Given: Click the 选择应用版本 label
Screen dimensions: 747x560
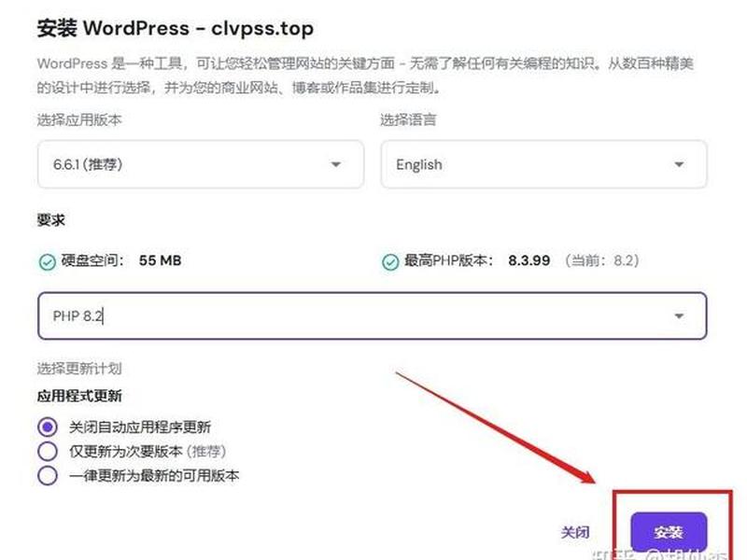Looking at the screenshot, I should tap(79, 119).
